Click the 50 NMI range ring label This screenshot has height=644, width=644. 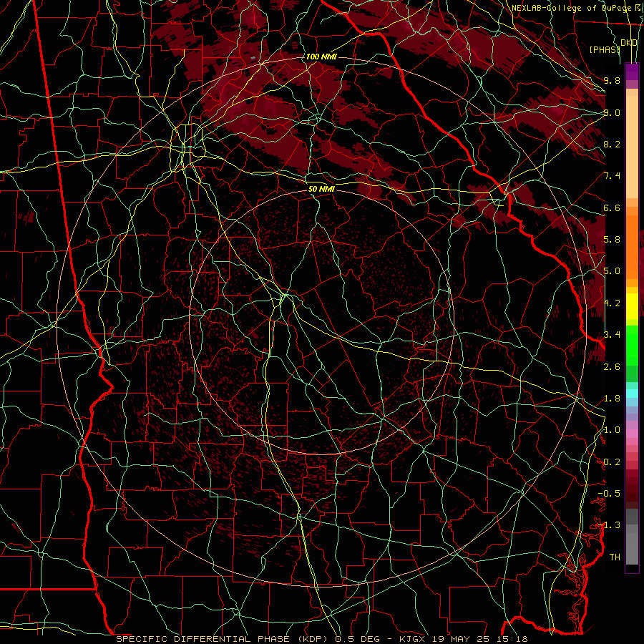click(x=321, y=190)
